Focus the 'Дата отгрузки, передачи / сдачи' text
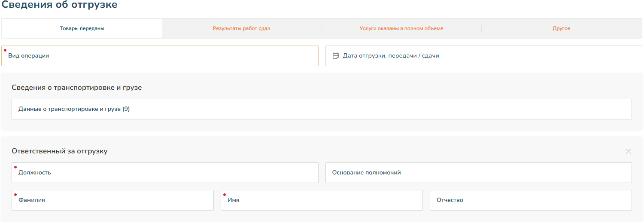 (x=391, y=56)
